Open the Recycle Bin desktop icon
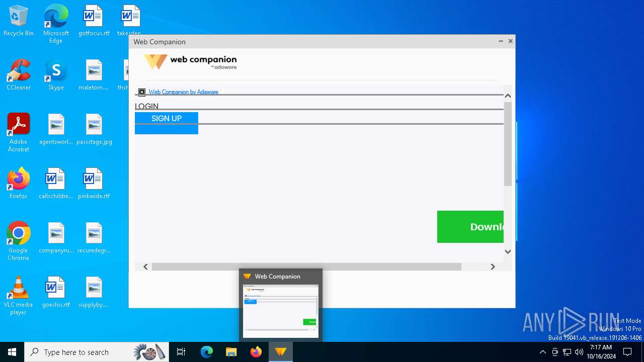This screenshot has height=362, width=644. pyautogui.click(x=19, y=21)
